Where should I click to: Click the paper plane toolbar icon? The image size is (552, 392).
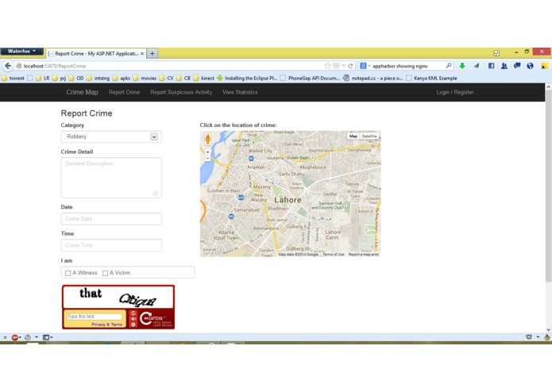(x=477, y=66)
